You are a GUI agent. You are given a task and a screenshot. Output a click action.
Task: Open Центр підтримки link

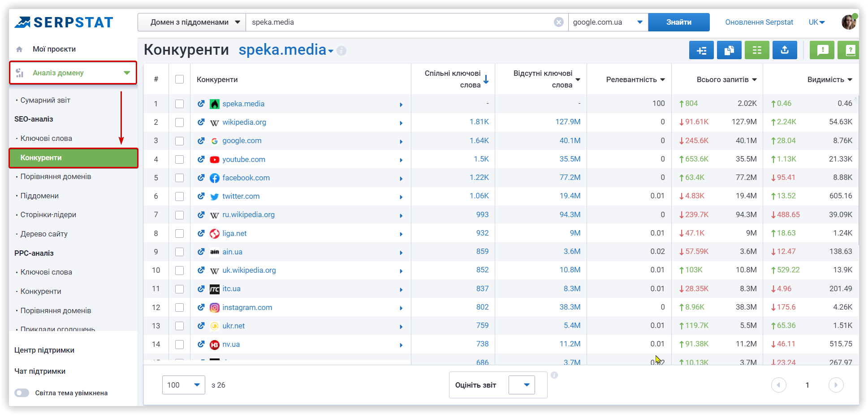44,350
